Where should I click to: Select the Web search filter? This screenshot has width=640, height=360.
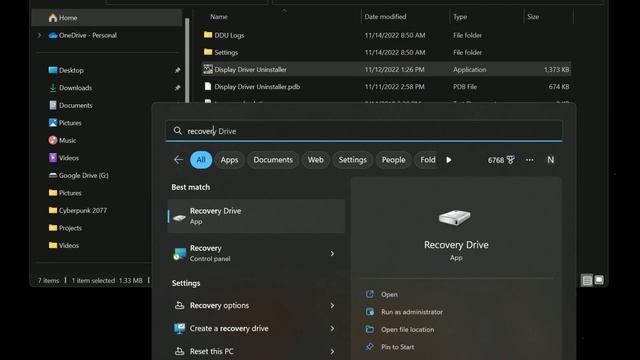tap(316, 160)
